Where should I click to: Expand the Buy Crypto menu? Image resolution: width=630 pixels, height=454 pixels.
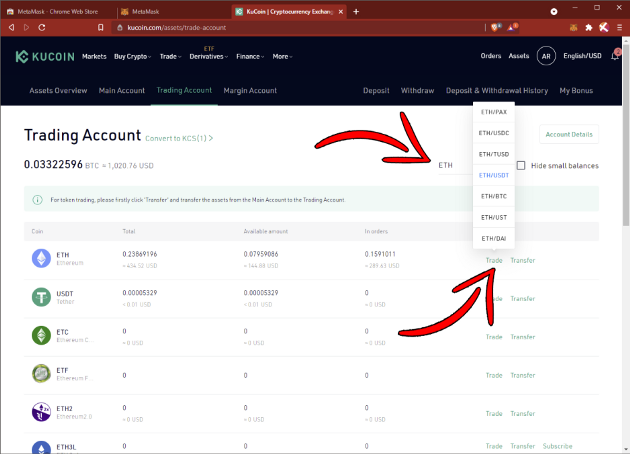tap(133, 57)
